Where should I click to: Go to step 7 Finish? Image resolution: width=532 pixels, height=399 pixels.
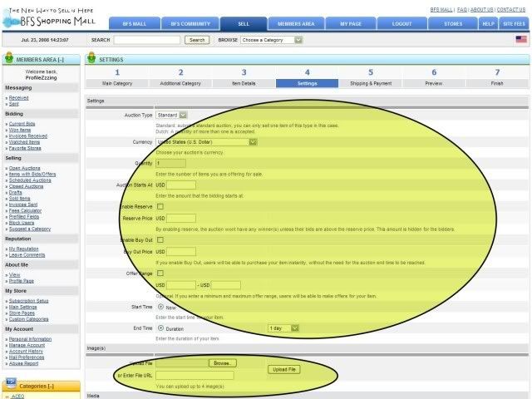tap(497, 83)
